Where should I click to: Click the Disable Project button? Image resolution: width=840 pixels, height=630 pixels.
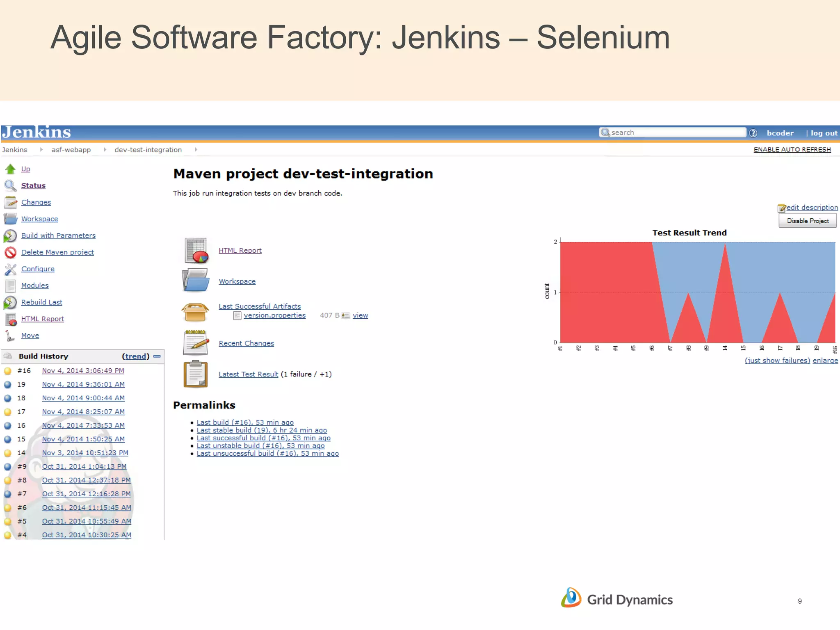click(808, 221)
